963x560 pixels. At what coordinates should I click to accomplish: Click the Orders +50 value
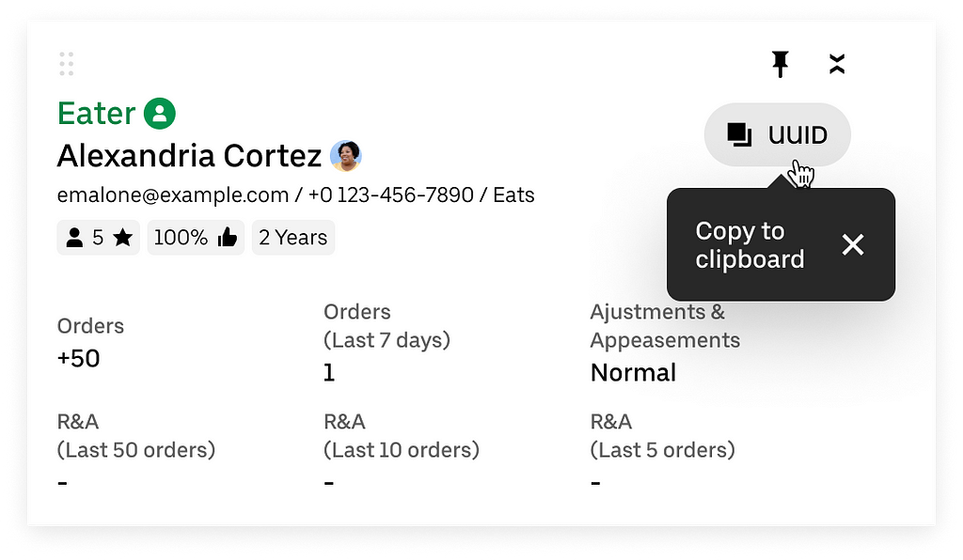coord(79,359)
